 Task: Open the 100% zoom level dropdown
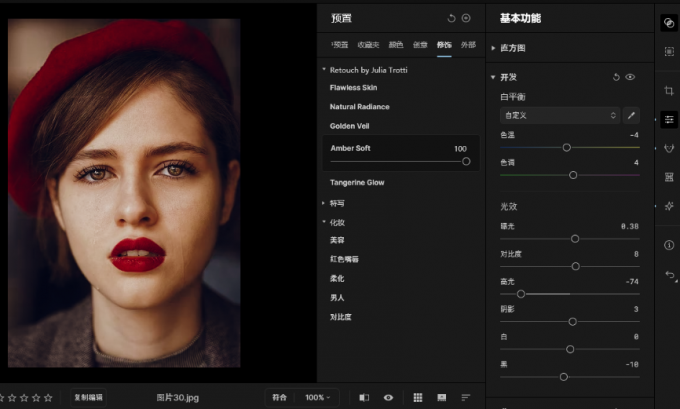[x=317, y=397]
